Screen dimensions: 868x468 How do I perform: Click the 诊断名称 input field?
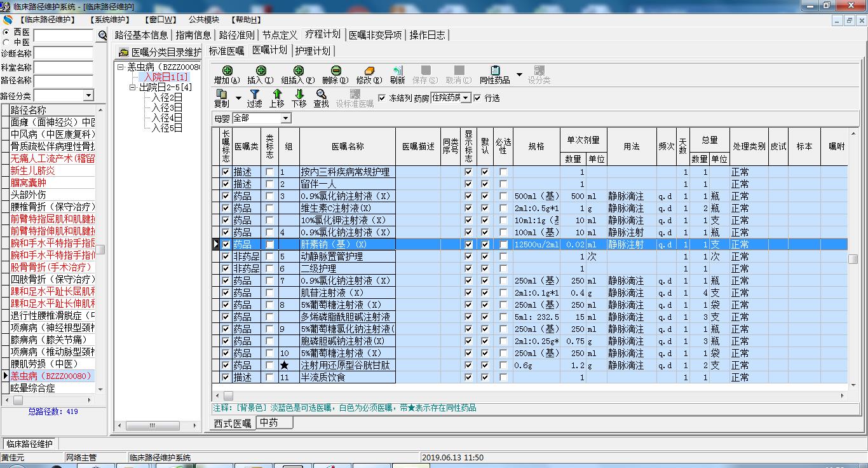pyautogui.click(x=64, y=53)
